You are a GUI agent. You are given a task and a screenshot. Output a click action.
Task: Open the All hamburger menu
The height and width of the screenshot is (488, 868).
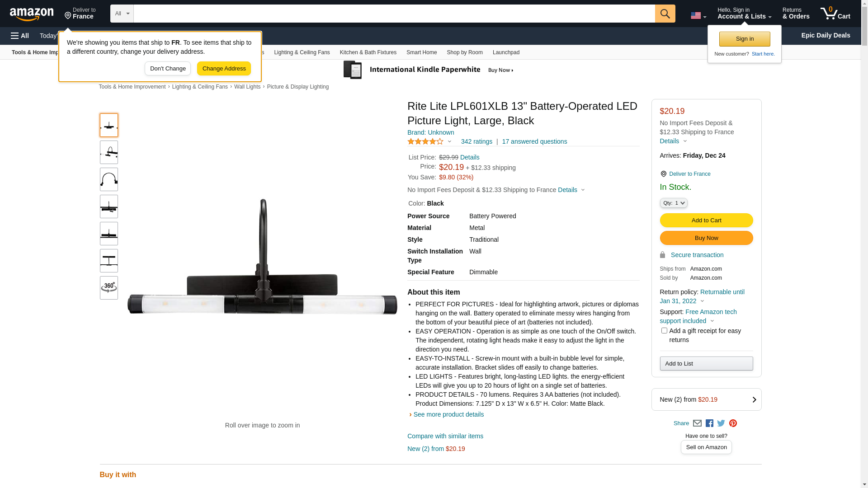pos(20,36)
